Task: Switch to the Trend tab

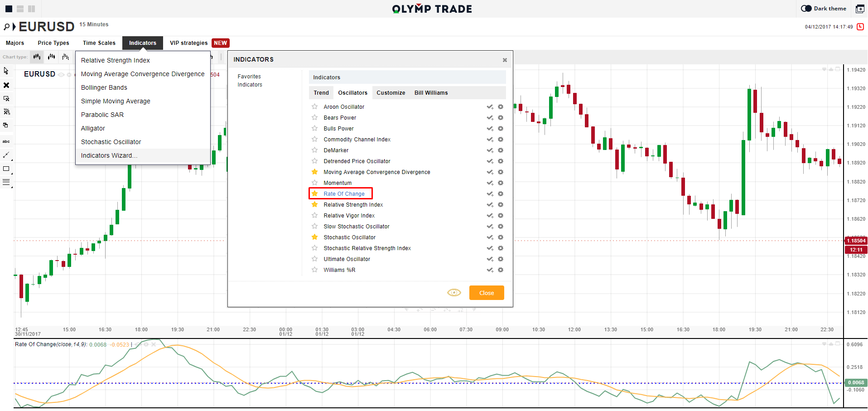Action: click(321, 93)
